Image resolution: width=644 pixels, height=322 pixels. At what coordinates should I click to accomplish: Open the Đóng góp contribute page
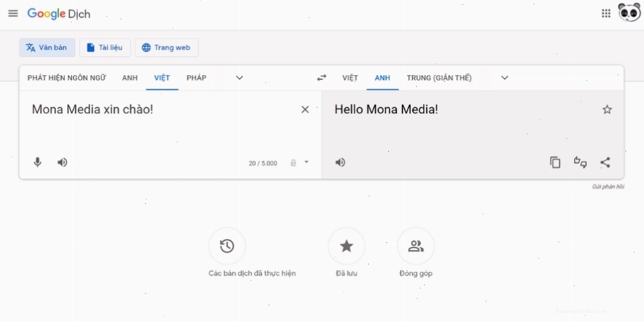point(416,246)
